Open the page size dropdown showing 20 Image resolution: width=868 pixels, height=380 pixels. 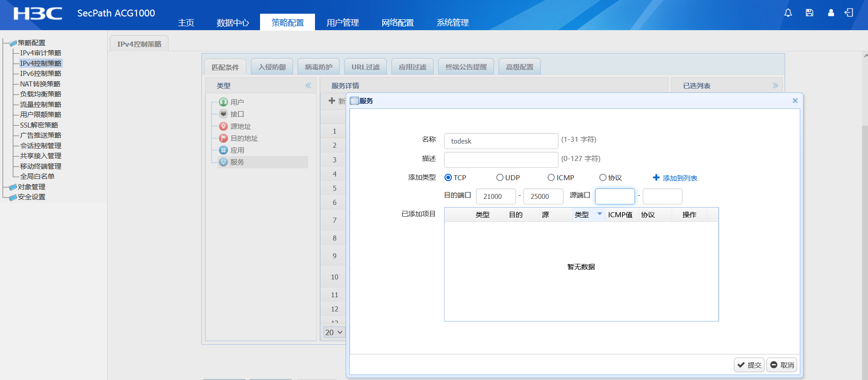coord(334,332)
